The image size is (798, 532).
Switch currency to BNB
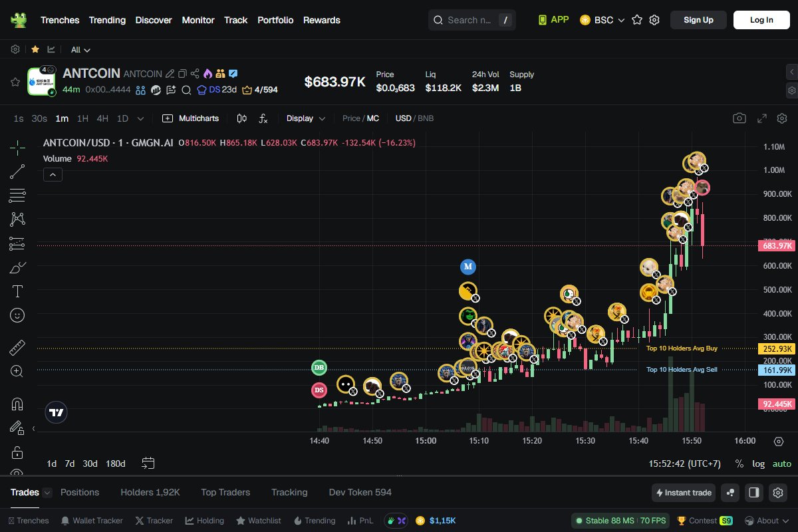[x=426, y=118]
